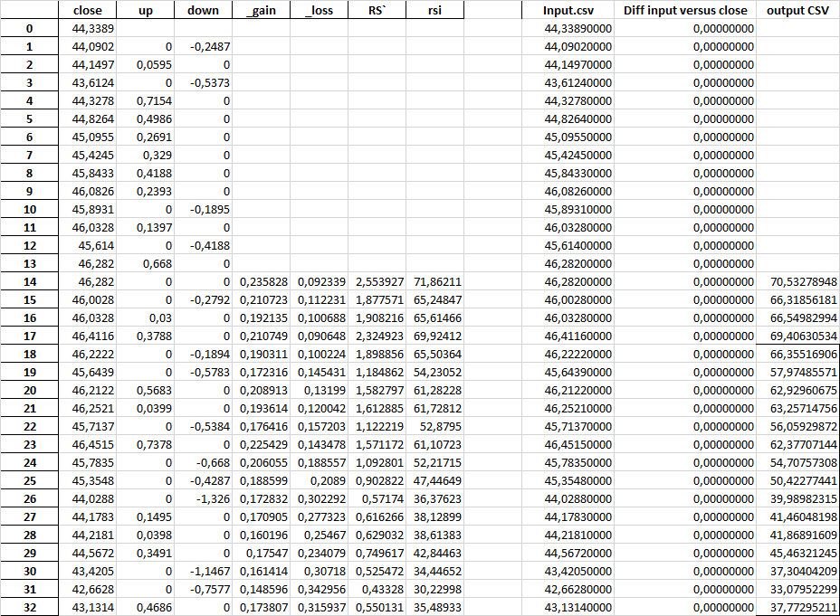Click _gain cell 0,208913
This screenshot has height=616, width=840.
(261, 390)
